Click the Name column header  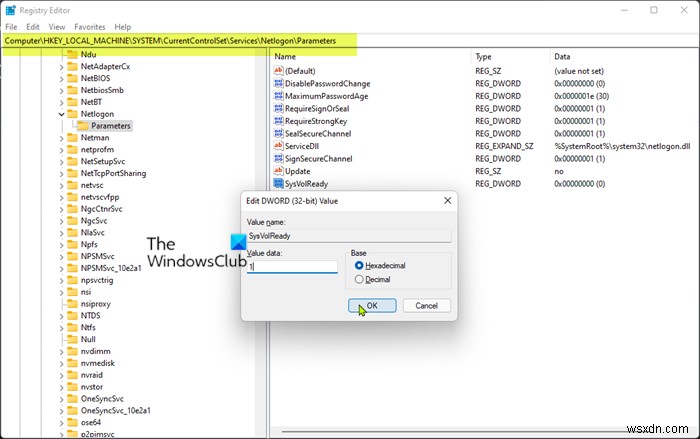coord(285,56)
